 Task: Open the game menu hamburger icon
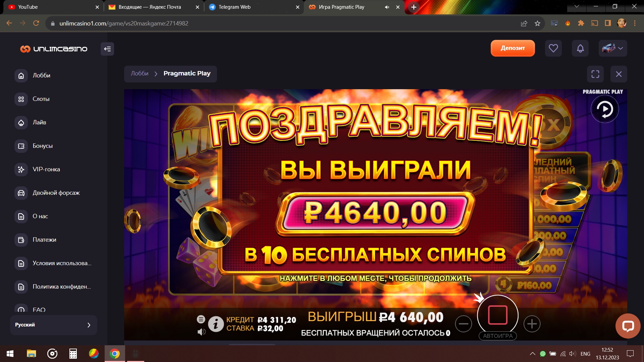click(201, 319)
